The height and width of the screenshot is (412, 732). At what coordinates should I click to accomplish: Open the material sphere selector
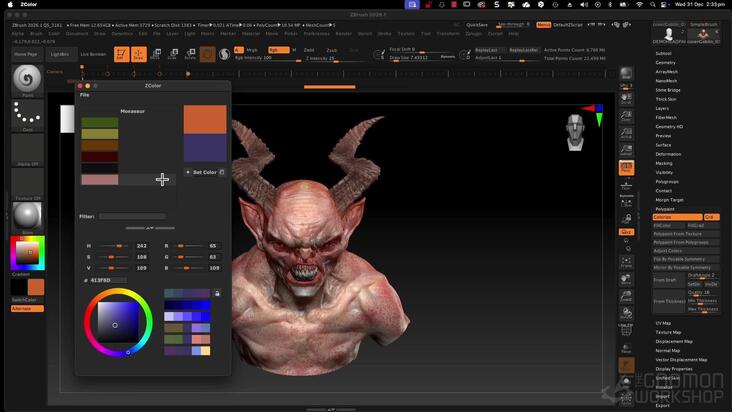pos(27,216)
